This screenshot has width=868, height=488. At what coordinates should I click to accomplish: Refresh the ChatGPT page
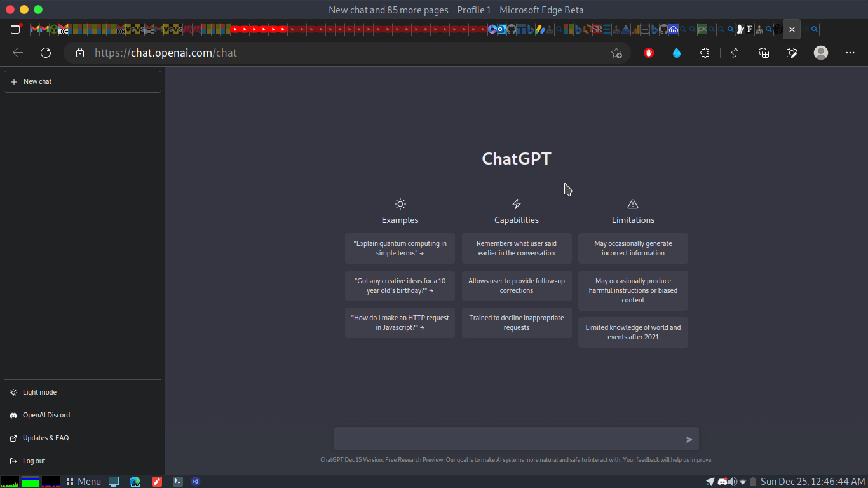point(46,53)
